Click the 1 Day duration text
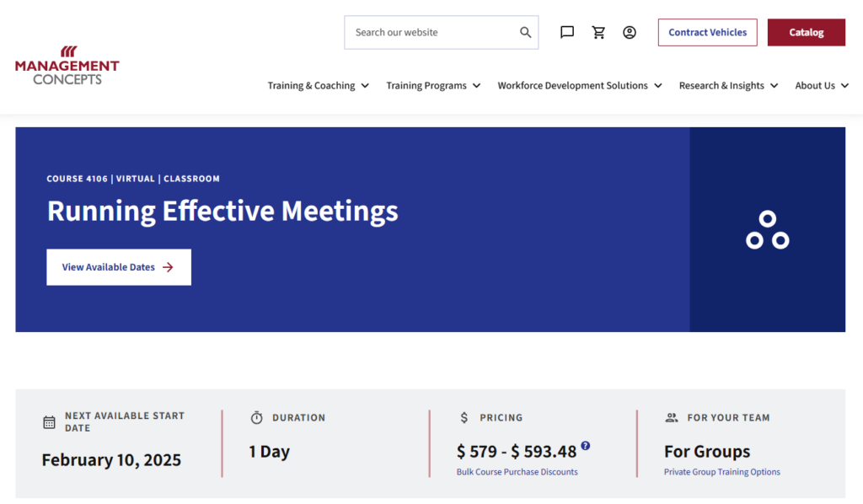863x504 pixels. (269, 452)
